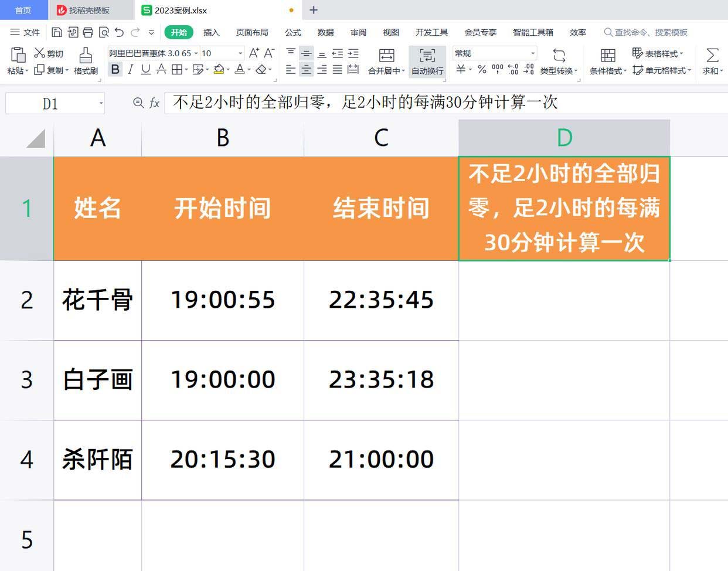The width and height of the screenshot is (728, 571).
Task: Toggle Bold formatting
Action: (115, 70)
